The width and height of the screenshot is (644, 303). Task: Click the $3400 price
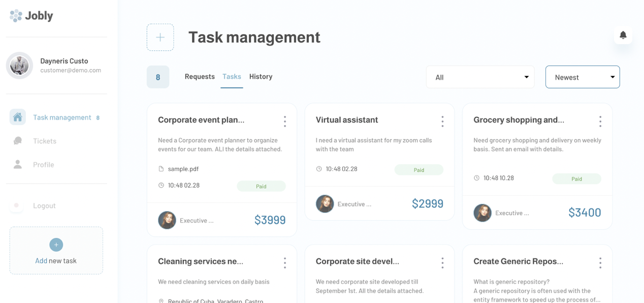tap(585, 213)
